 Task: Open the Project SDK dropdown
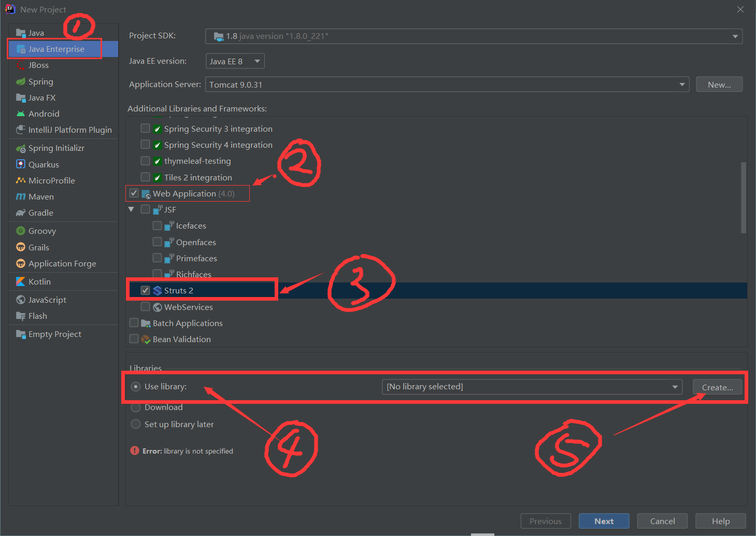(x=474, y=36)
